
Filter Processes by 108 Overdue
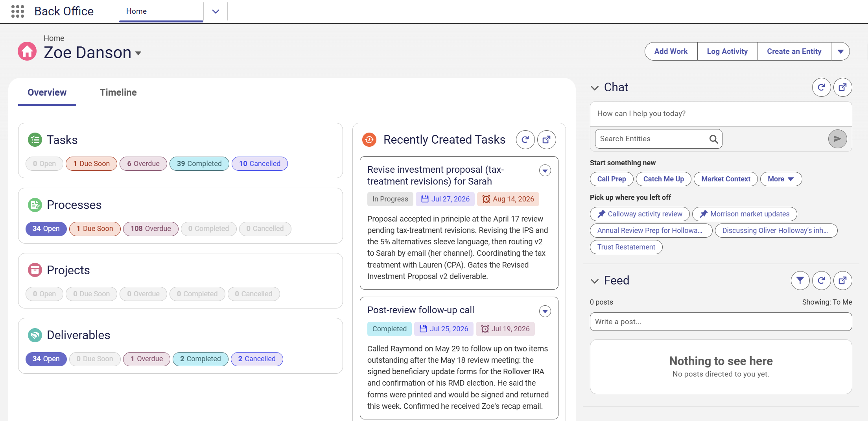(151, 229)
